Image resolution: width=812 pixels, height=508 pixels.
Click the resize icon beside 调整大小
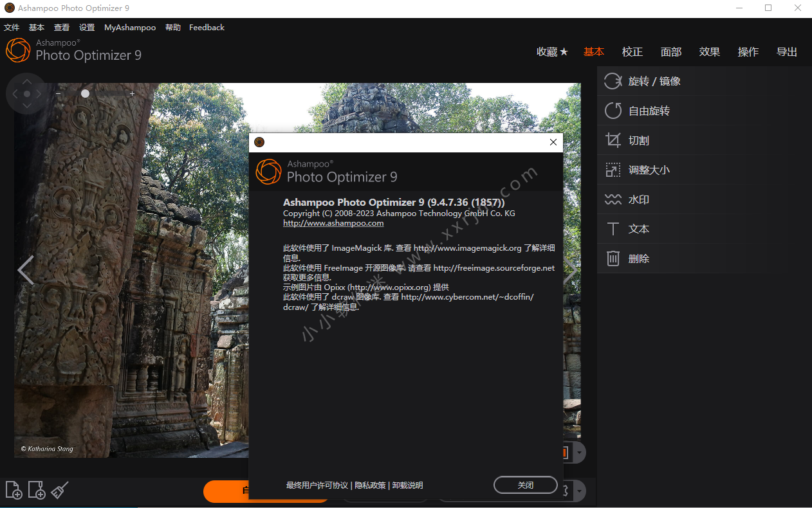click(x=613, y=170)
